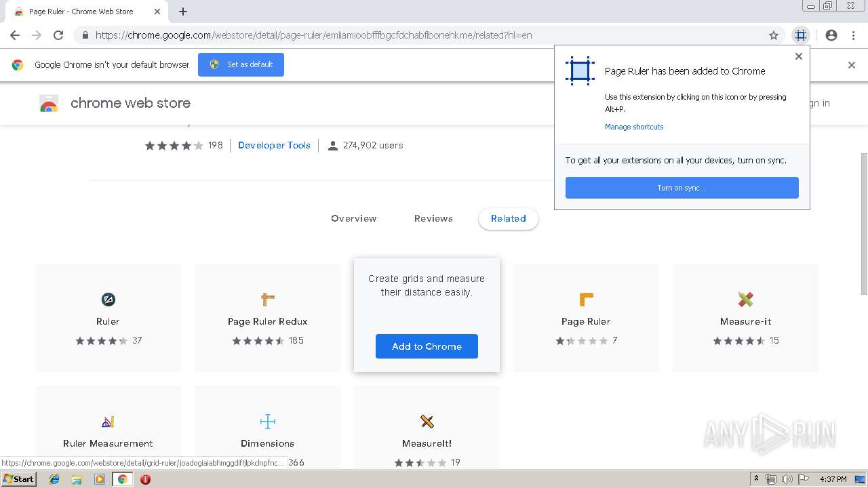Click the page vertical scrollbar
Viewport: 868px width, 488px height.
[864, 224]
